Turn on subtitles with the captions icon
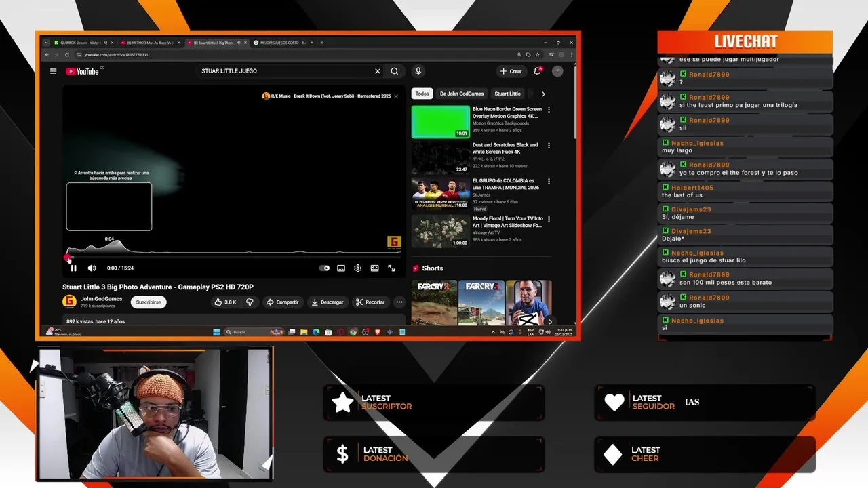The image size is (868, 488). pyautogui.click(x=341, y=268)
